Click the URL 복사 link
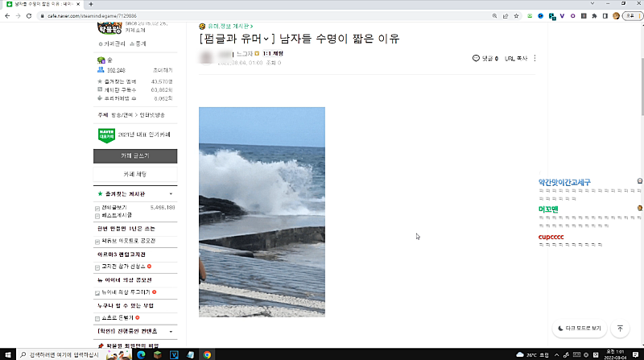Image resolution: width=644 pixels, height=360 pixels. [x=515, y=58]
